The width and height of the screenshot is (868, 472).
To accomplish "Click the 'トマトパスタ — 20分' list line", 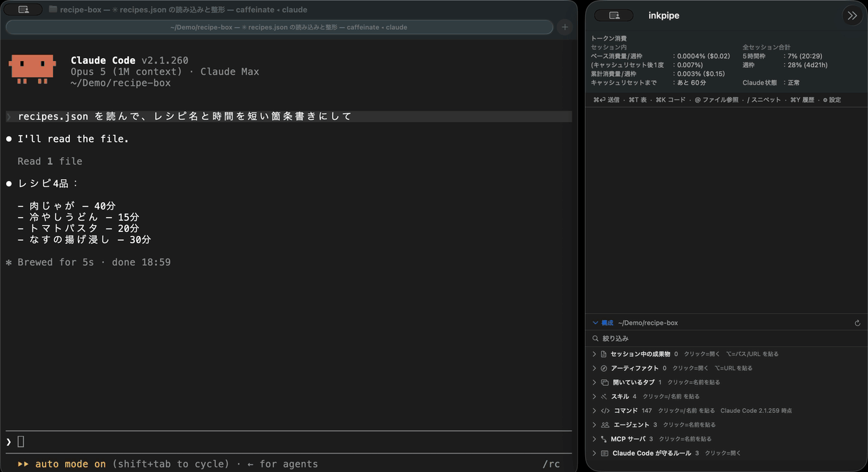I will click(x=78, y=229).
